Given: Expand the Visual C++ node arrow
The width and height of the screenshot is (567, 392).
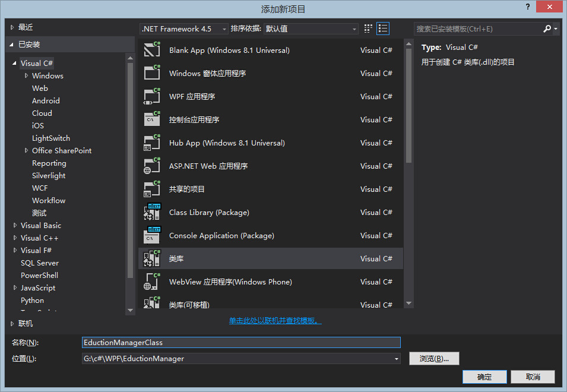Looking at the screenshot, I should (15, 238).
